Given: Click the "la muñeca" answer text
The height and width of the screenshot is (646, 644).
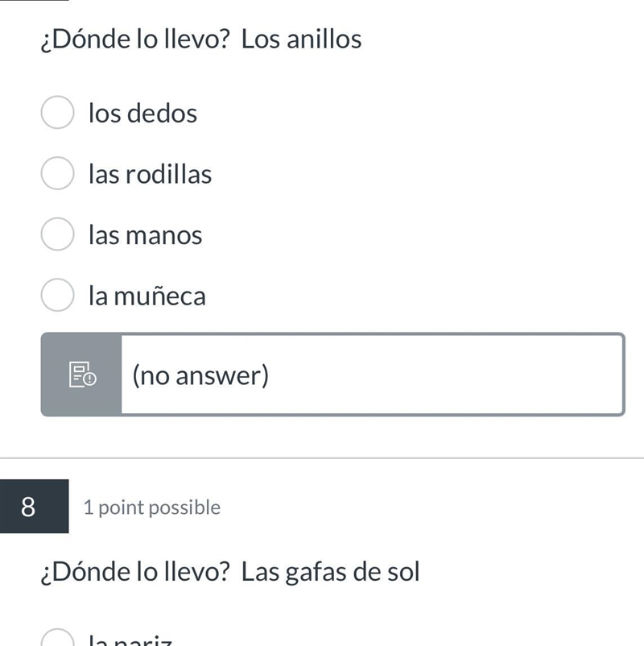Looking at the screenshot, I should tap(147, 296).
